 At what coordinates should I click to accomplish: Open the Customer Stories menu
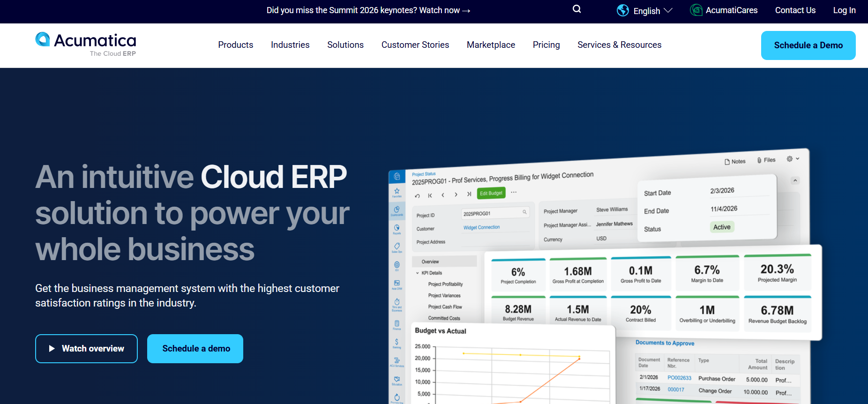[x=415, y=45]
